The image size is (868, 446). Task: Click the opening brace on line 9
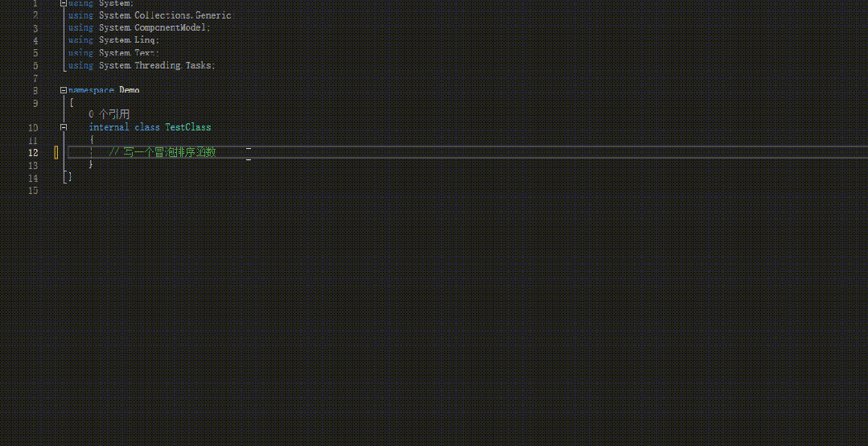click(x=72, y=102)
